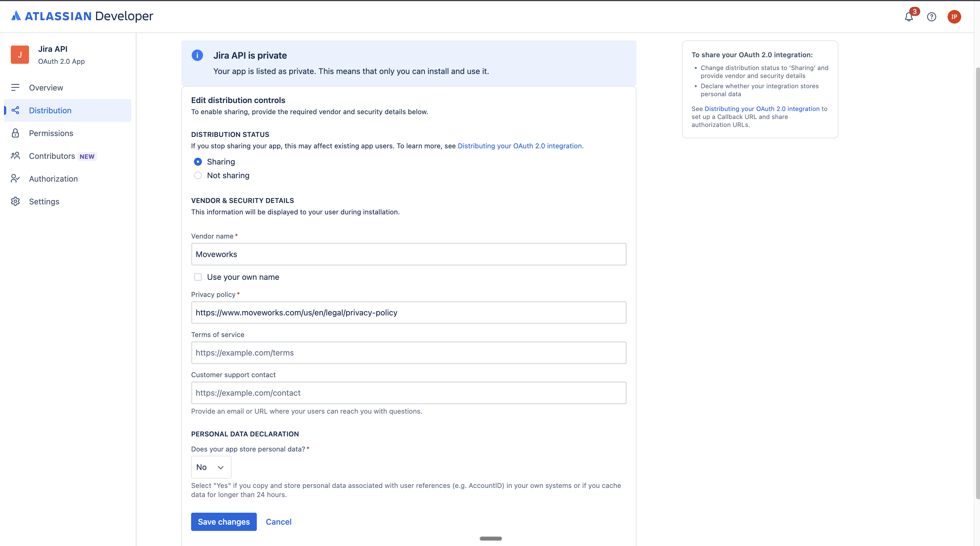Click the Settings gear icon in sidebar

15,202
